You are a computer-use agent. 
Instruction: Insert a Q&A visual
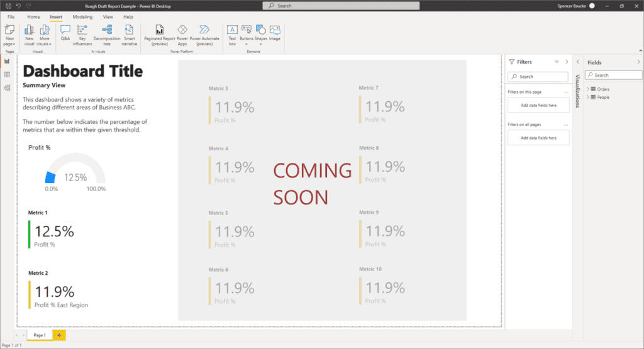point(65,33)
